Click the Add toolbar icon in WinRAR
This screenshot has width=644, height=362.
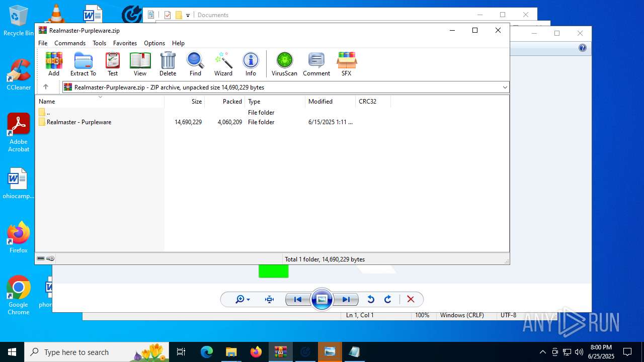point(54,64)
